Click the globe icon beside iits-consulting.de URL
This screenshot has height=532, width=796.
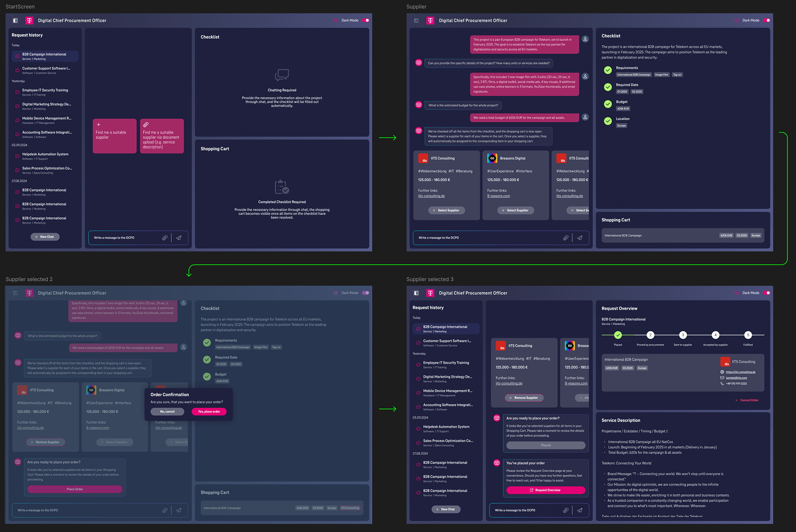[722, 372]
